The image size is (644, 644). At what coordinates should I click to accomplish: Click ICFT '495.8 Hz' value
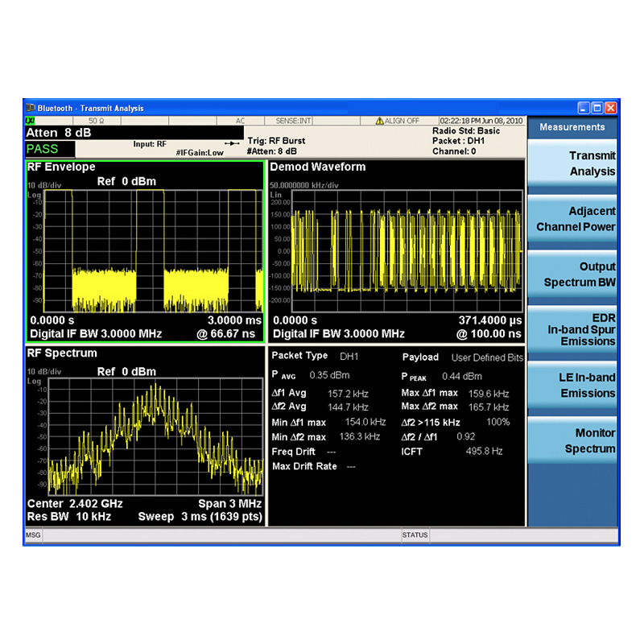tap(484, 451)
